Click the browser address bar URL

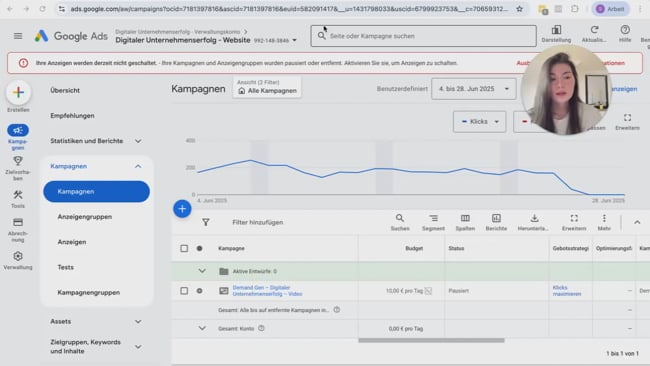(x=289, y=9)
